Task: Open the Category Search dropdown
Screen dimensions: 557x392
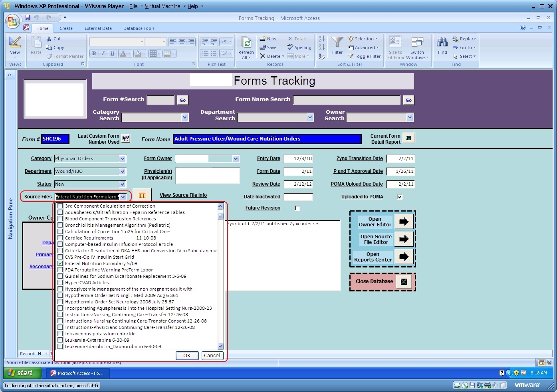Action: pyautogui.click(x=184, y=117)
